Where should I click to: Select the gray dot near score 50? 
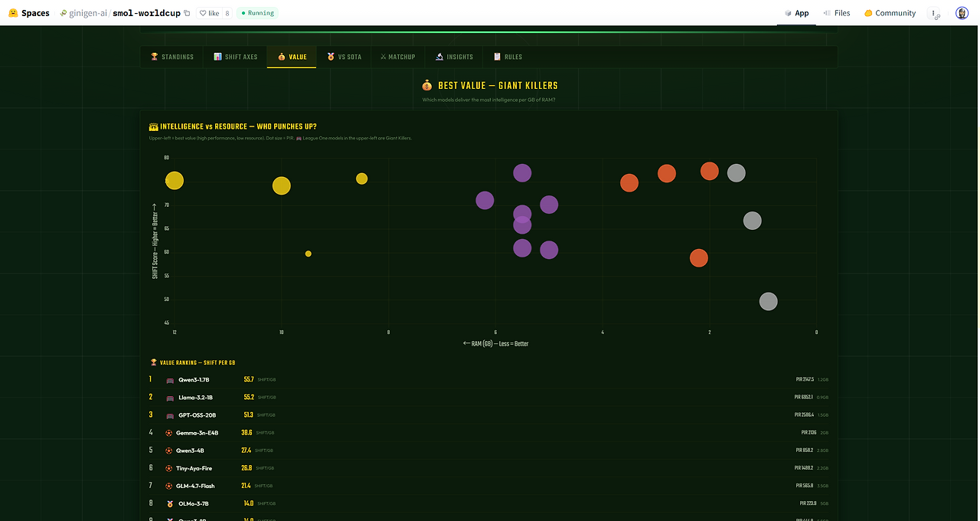pos(769,302)
